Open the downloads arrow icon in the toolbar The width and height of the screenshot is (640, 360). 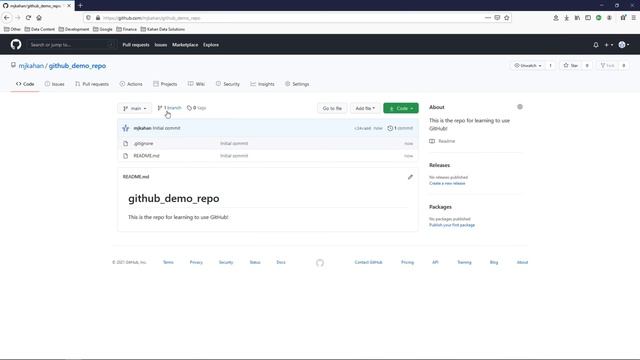point(567,18)
